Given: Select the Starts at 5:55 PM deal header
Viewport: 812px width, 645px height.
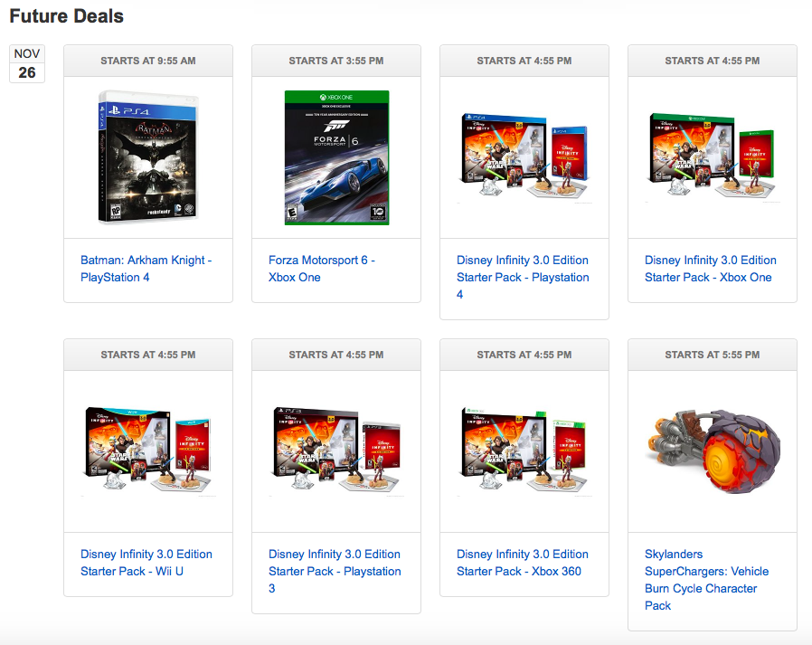Looking at the screenshot, I should coord(712,355).
